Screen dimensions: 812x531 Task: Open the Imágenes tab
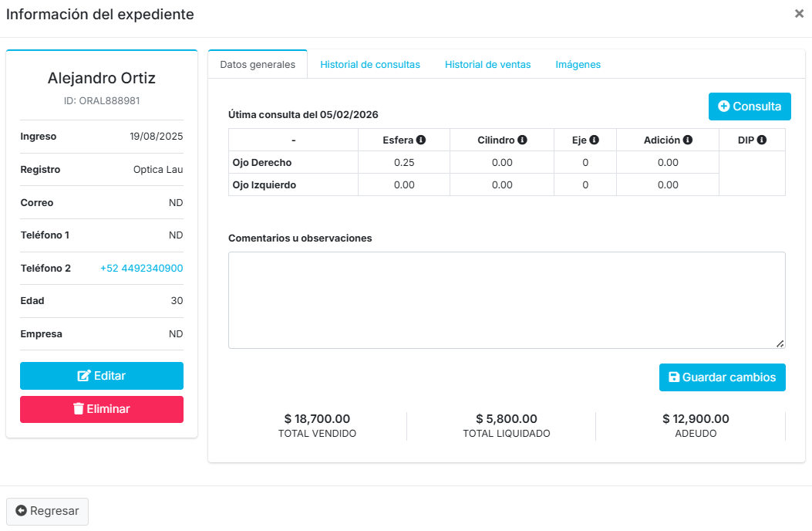pos(578,65)
